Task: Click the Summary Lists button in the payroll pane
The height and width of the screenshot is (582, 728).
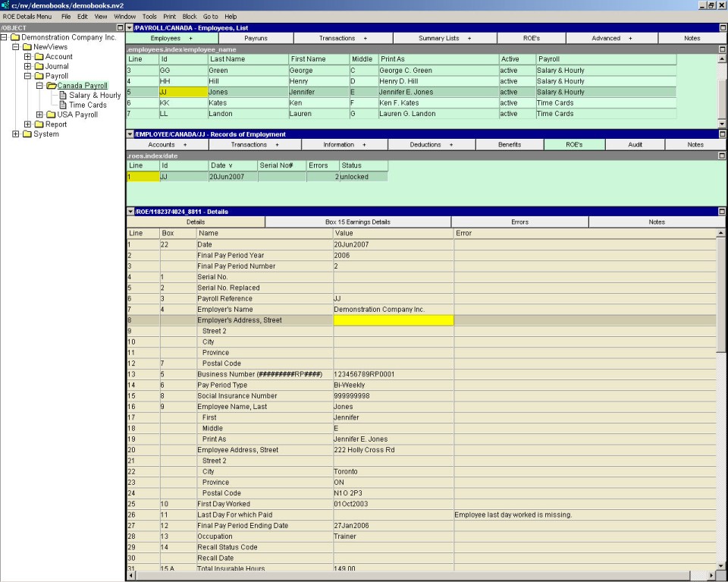Action: point(445,38)
